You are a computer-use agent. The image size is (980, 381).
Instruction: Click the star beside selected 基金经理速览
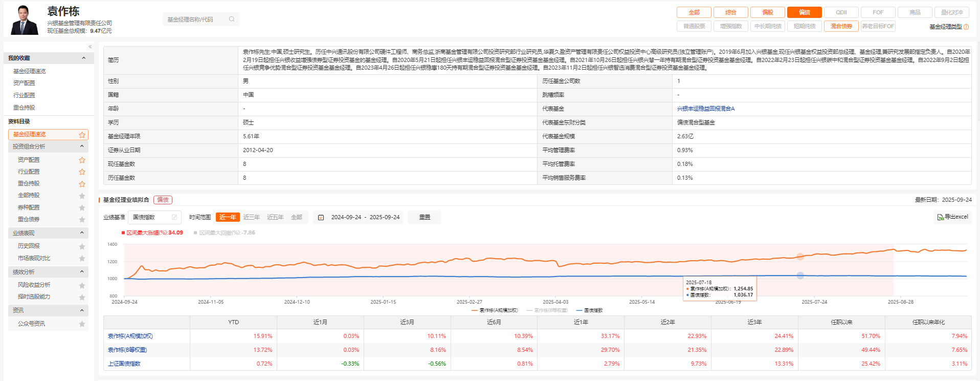click(82, 135)
